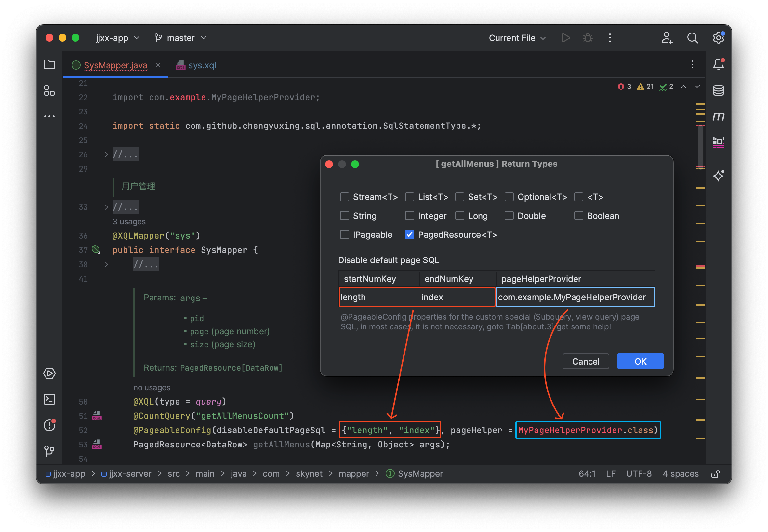Viewport: 768px width, 532px height.
Task: Click XQL gutter icon on line 53
Action: tap(97, 444)
